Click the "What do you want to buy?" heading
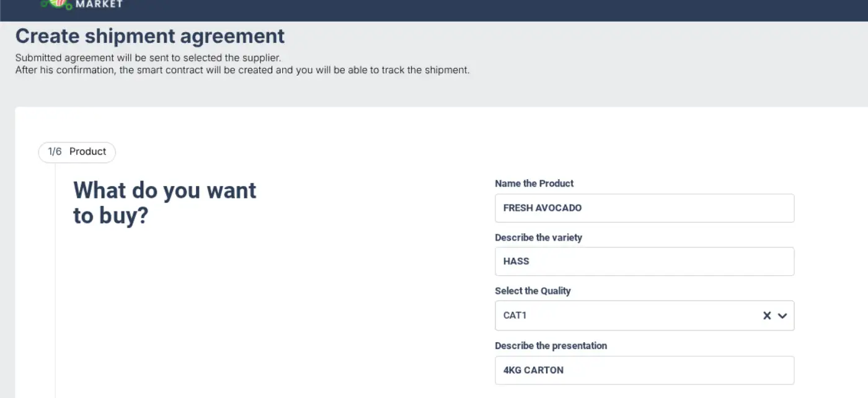The image size is (868, 398). [x=164, y=202]
